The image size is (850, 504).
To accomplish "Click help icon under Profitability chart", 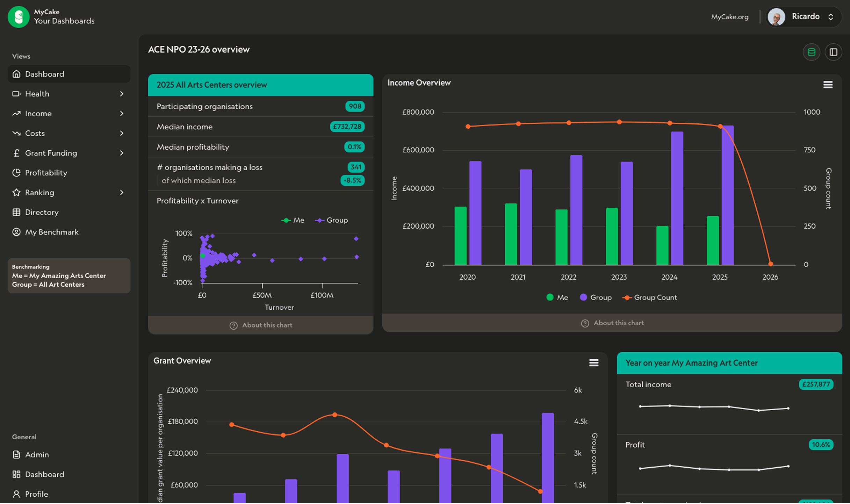I will click(233, 325).
